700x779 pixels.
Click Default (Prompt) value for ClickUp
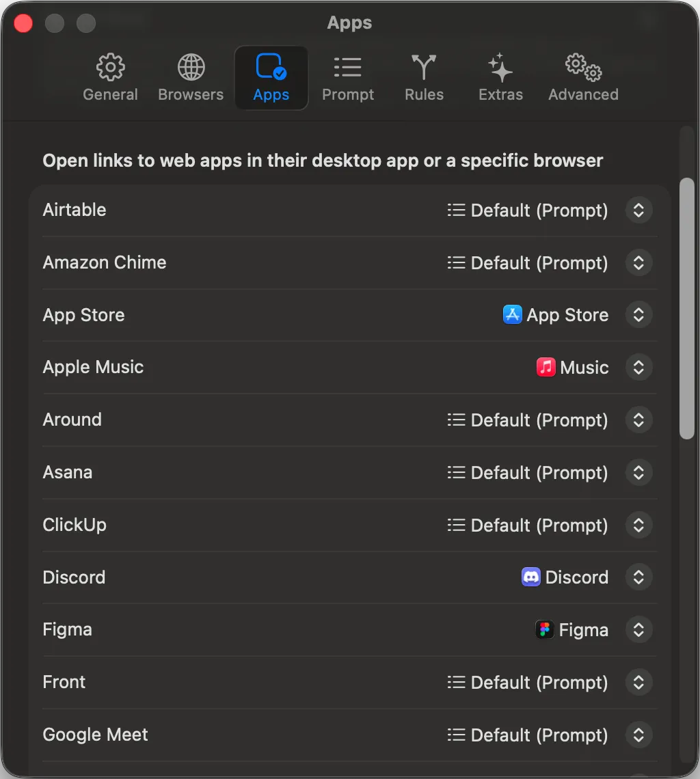pos(539,526)
